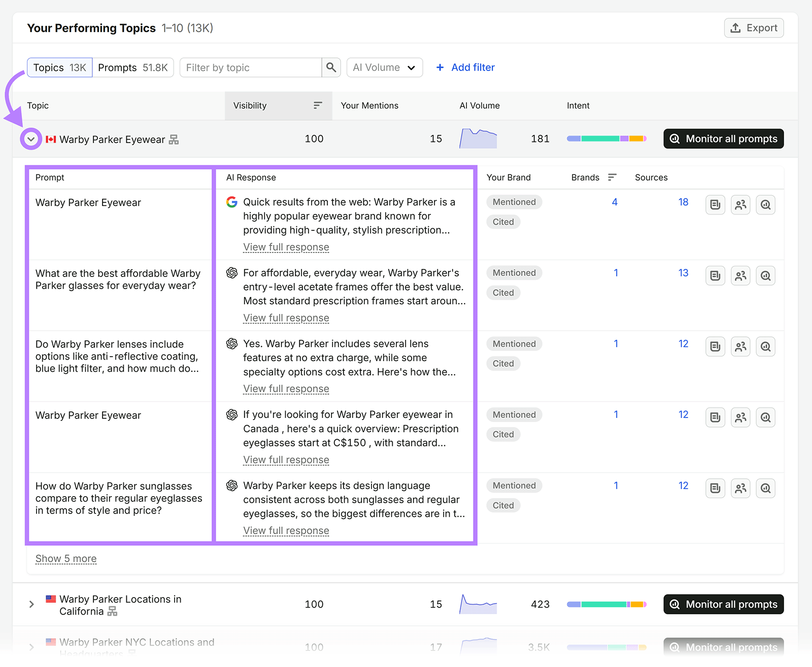This screenshot has width=812, height=667.
Task: View full response for lens features answer
Action: [x=286, y=389]
